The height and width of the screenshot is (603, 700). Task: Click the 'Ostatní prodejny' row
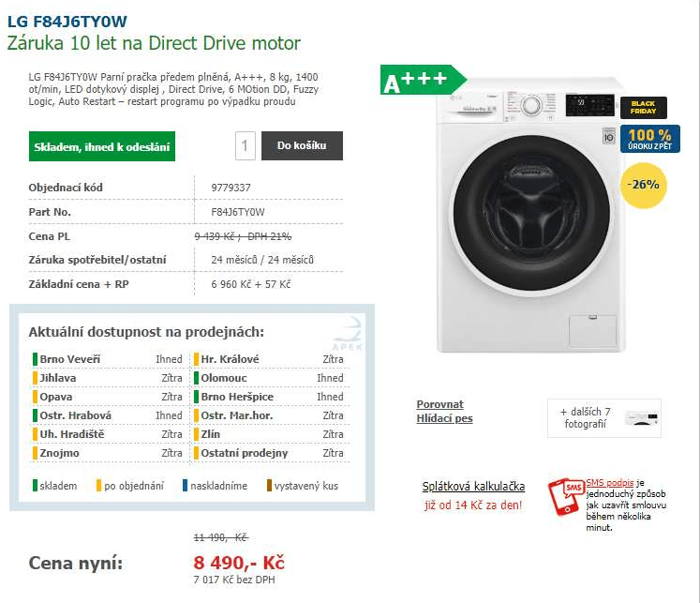[269, 453]
